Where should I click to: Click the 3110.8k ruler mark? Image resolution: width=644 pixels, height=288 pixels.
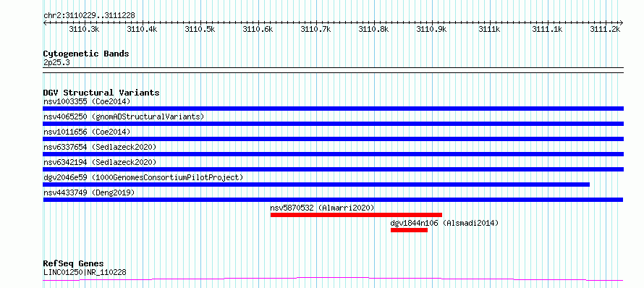pyautogui.click(x=374, y=29)
